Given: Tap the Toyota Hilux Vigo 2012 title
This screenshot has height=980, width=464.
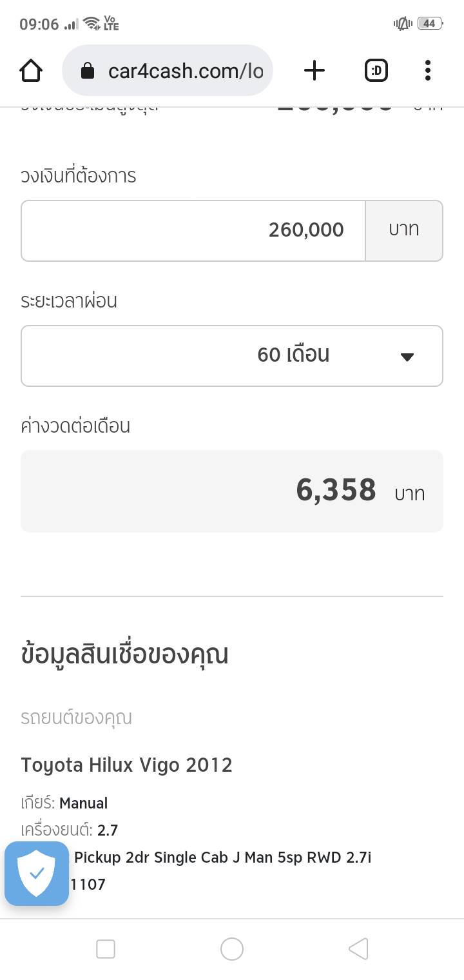Looking at the screenshot, I should tap(127, 765).
